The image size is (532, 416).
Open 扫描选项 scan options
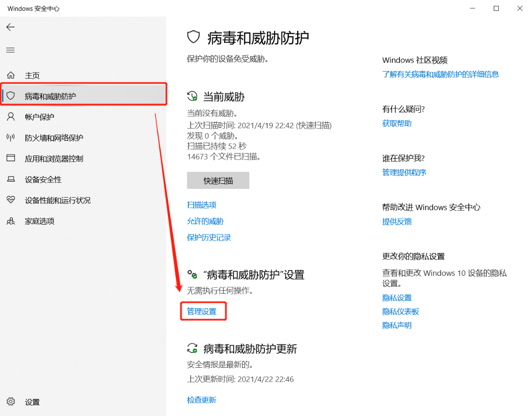[201, 204]
